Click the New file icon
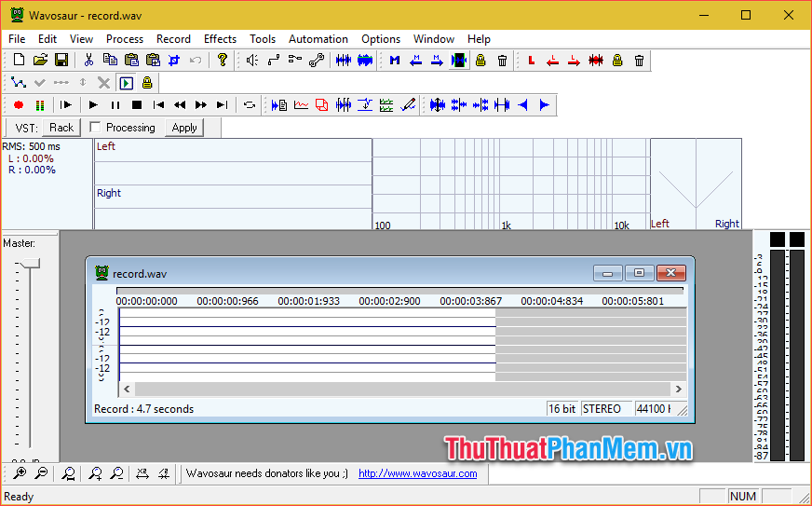Image resolution: width=812 pixels, height=506 pixels. tap(19, 61)
